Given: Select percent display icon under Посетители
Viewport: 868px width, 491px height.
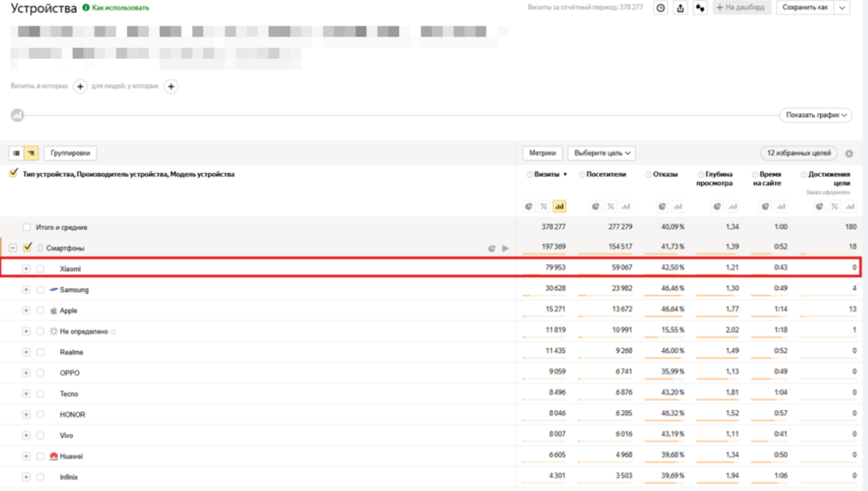Looking at the screenshot, I should (x=610, y=206).
